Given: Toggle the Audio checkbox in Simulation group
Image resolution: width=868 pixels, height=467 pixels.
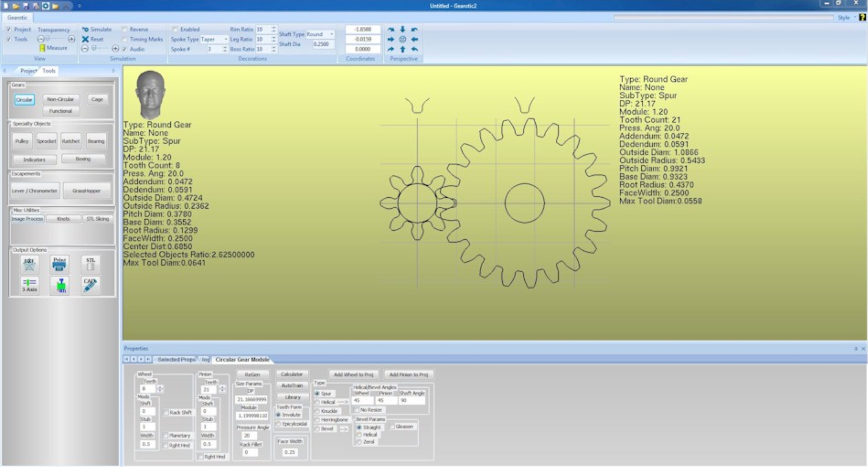Looking at the screenshot, I should [125, 49].
